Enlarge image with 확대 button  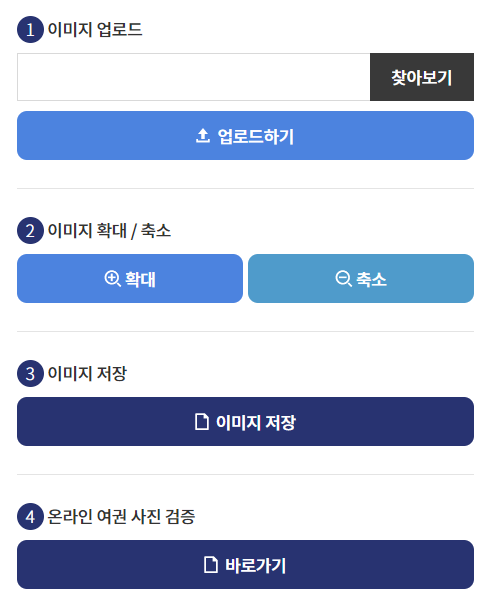tap(130, 278)
